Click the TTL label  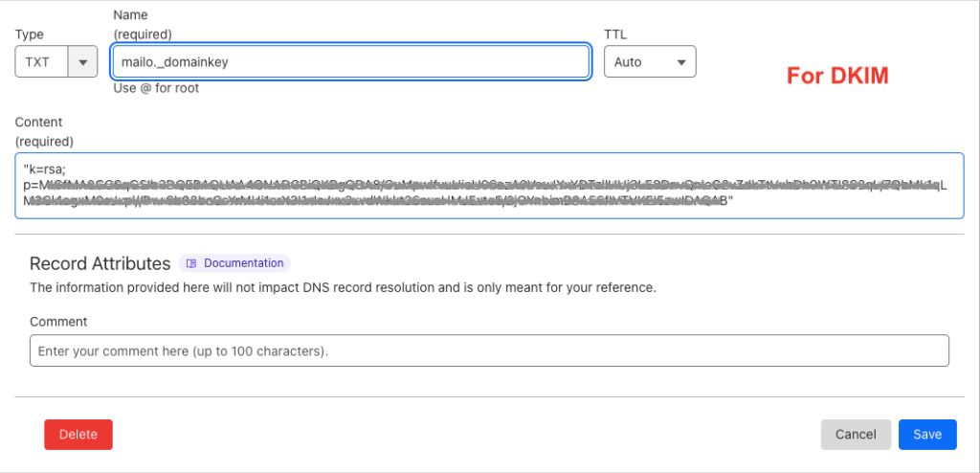point(615,34)
